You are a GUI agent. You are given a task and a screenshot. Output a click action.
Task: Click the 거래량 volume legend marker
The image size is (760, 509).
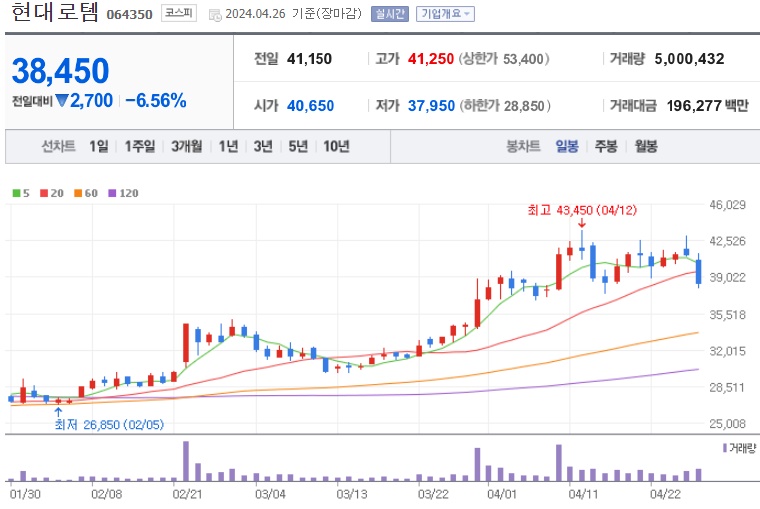(725, 448)
